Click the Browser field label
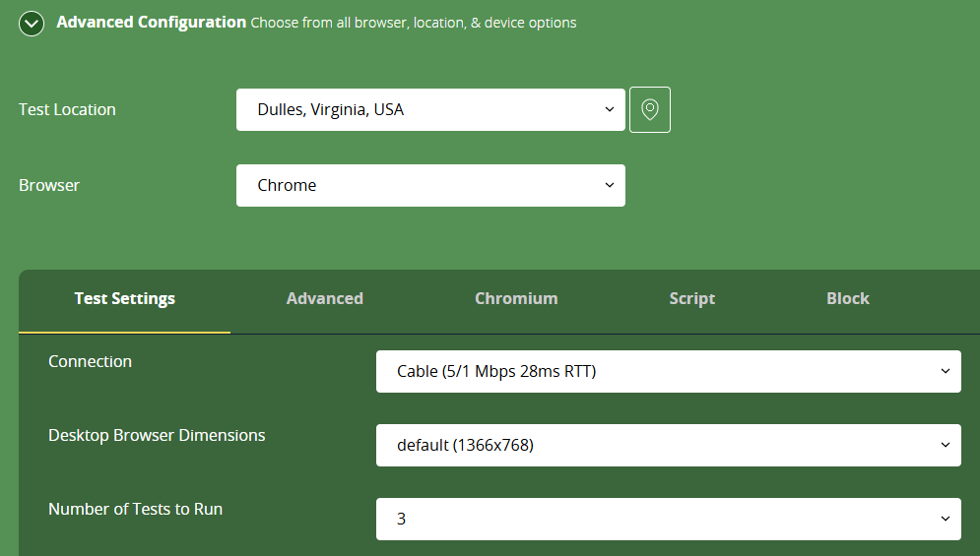Screen dimensions: 980x556 pyautogui.click(x=48, y=186)
